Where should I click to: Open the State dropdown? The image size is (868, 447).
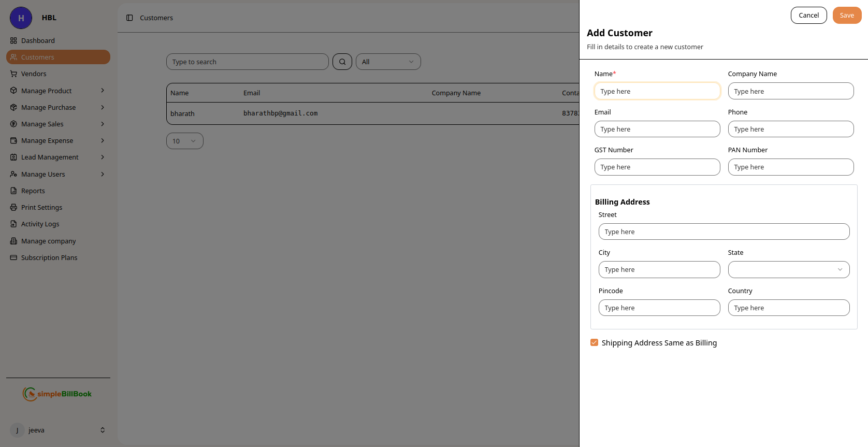click(x=788, y=269)
